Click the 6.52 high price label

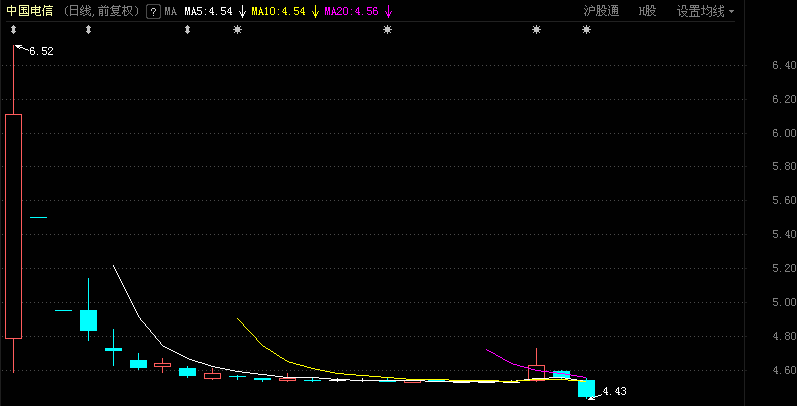point(41,51)
